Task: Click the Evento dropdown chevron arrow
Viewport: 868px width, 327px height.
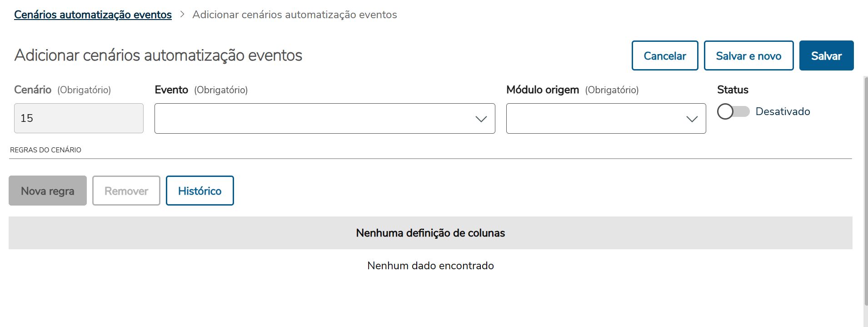Action: 481,119
